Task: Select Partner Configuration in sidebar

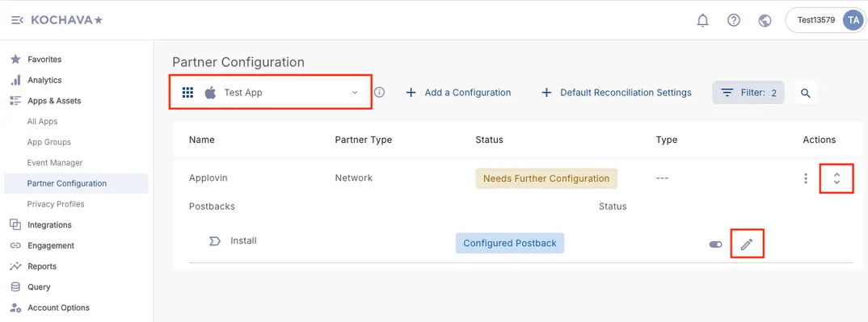Action: click(76, 183)
